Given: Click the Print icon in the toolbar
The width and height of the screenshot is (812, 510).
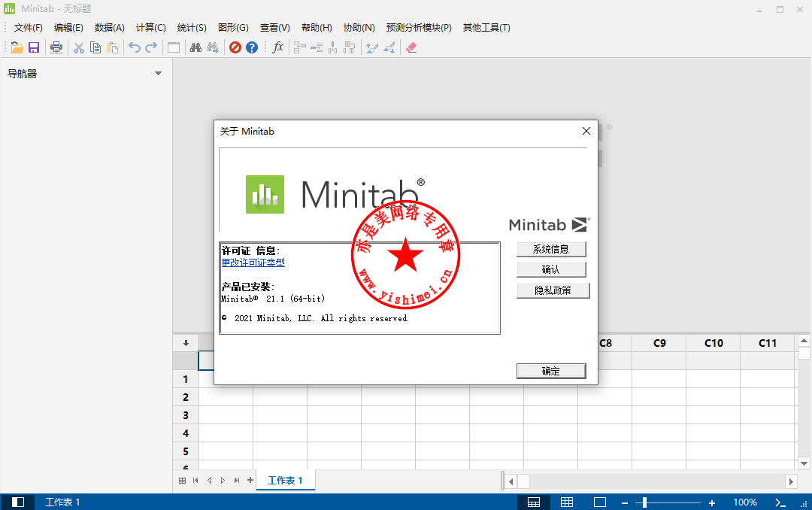Looking at the screenshot, I should [56, 47].
